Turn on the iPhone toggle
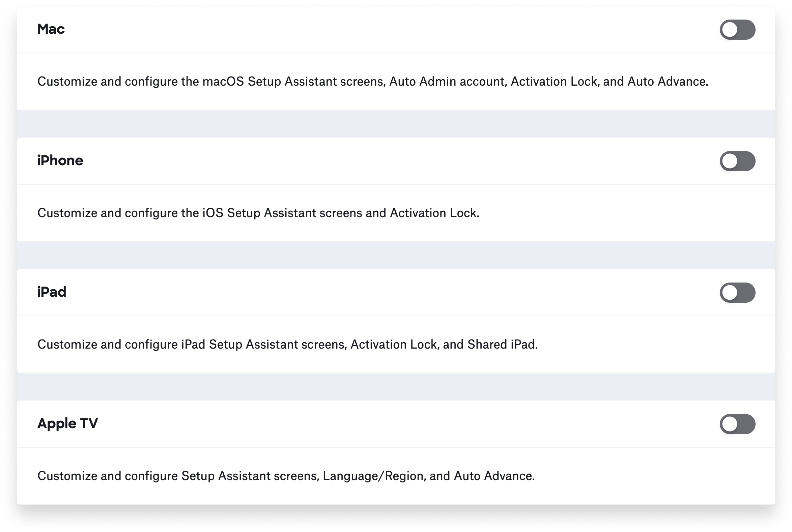The height and width of the screenshot is (532, 792). click(737, 161)
